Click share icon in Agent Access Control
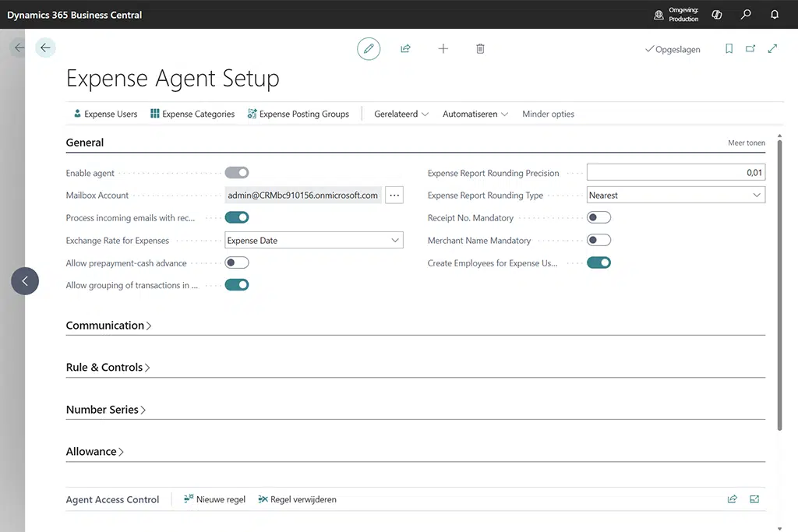This screenshot has width=798, height=532. [x=733, y=499]
